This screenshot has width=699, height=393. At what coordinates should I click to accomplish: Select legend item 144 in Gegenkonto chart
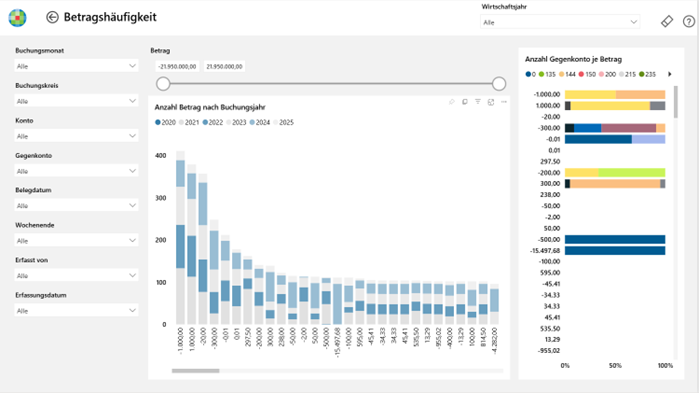(567, 74)
